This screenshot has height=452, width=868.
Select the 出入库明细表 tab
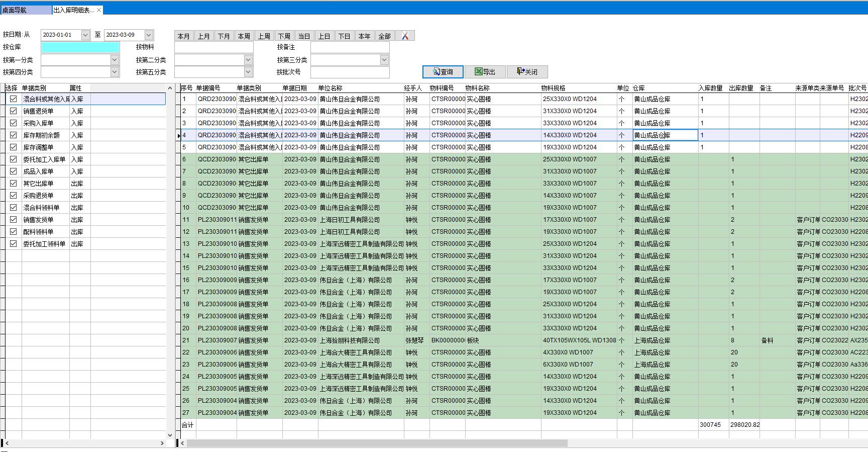tap(73, 10)
